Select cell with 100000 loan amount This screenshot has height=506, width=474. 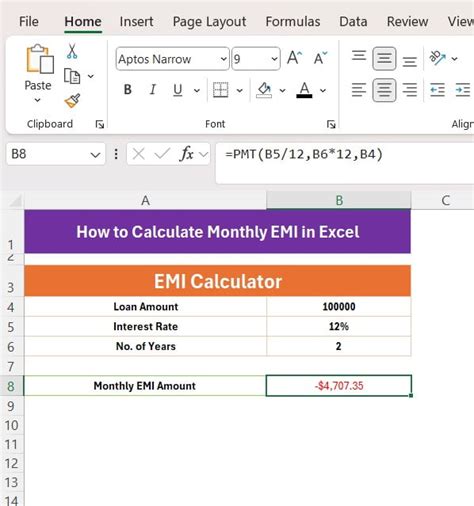point(339,307)
